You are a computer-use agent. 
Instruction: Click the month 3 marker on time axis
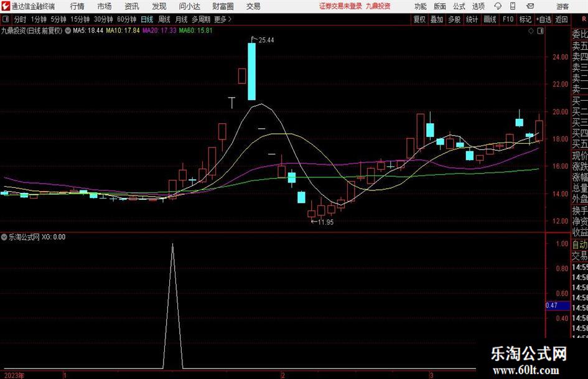coord(432,375)
